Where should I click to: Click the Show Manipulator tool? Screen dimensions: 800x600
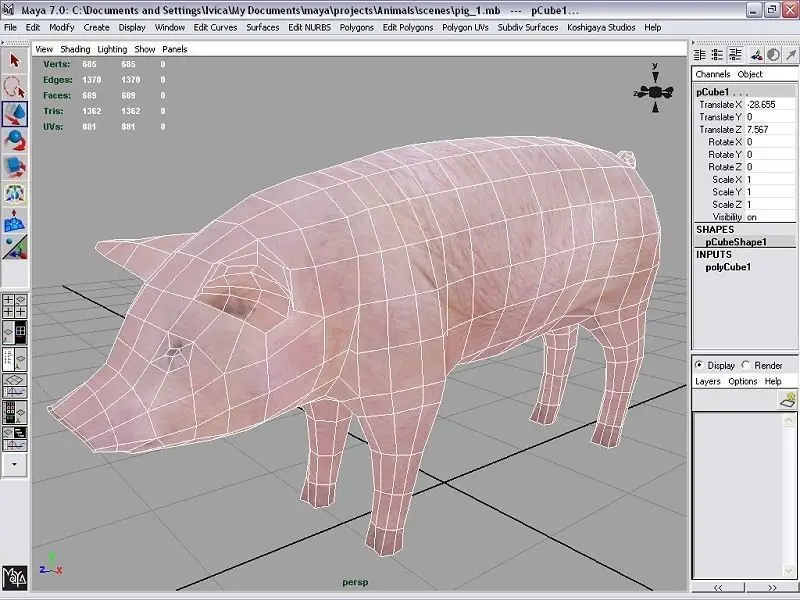pyautogui.click(x=14, y=247)
